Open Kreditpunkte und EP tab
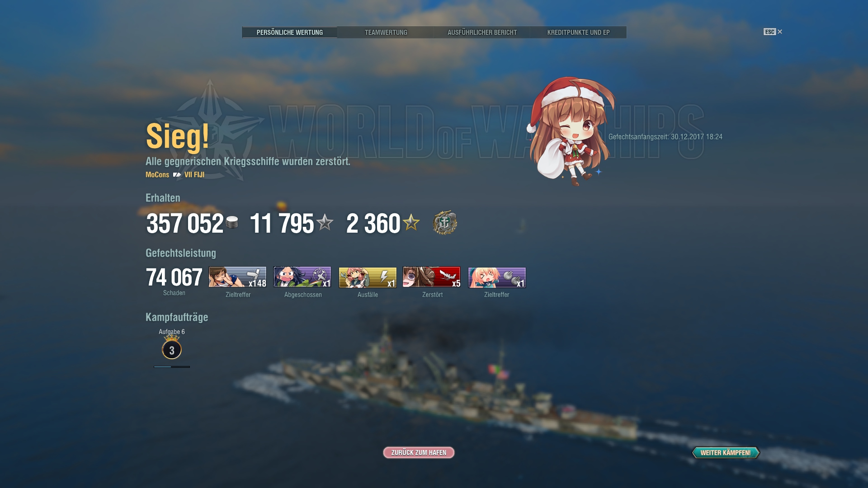This screenshot has width=868, height=488. [578, 33]
